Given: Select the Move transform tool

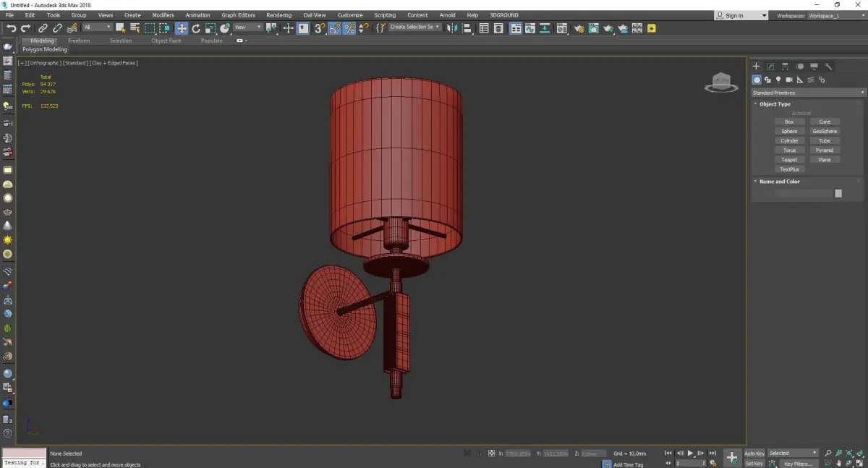Looking at the screenshot, I should click(x=181, y=28).
